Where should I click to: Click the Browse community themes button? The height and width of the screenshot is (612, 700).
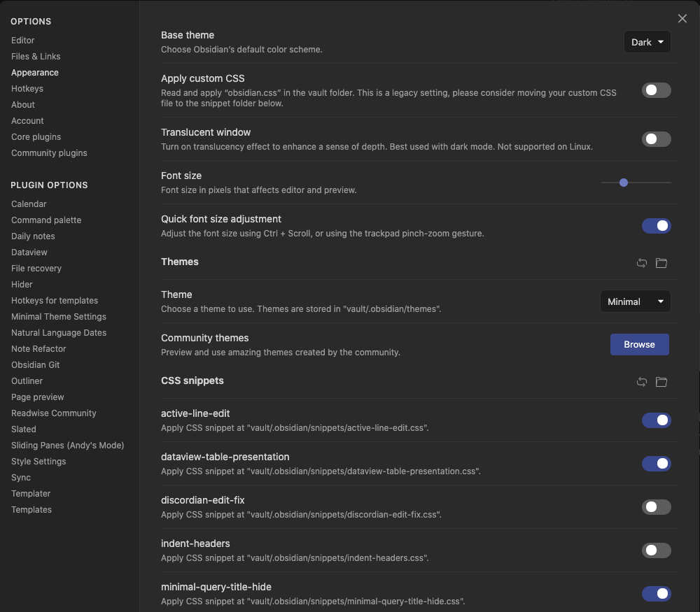[x=639, y=344]
